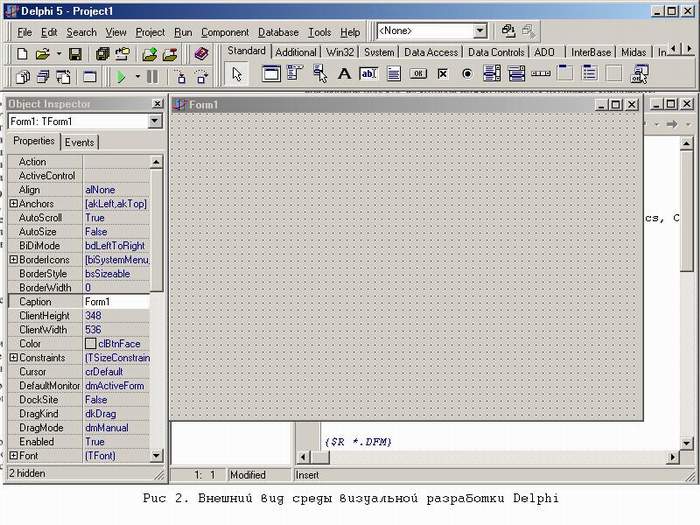The height and width of the screenshot is (525, 700).
Task: Switch to the Data Access palette tab
Action: (x=431, y=52)
